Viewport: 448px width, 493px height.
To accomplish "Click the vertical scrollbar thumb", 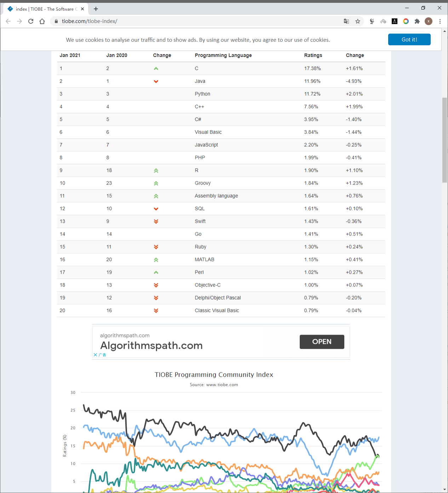I will pyautogui.click(x=444, y=140).
